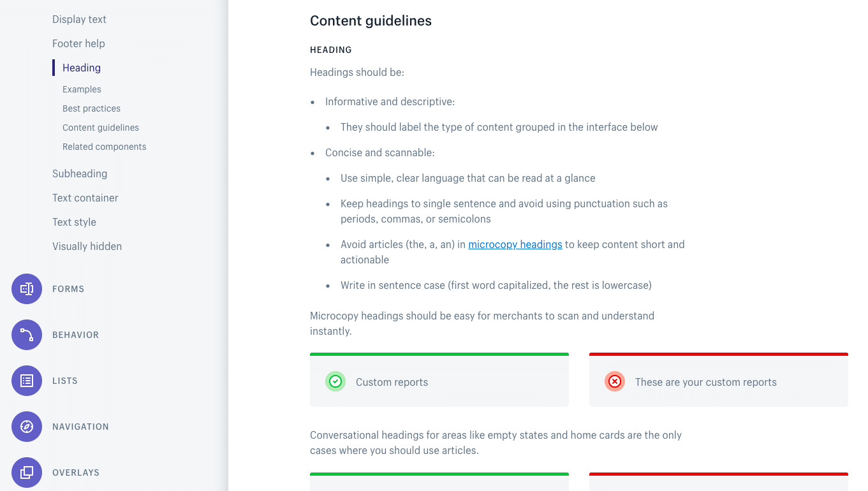Expand the NAVIGATION section

[x=80, y=427]
